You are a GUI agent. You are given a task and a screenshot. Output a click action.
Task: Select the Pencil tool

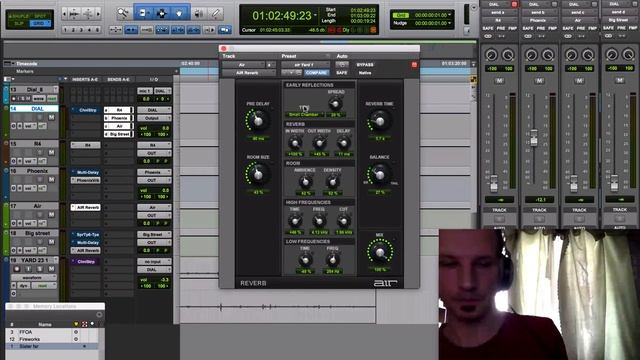click(216, 13)
